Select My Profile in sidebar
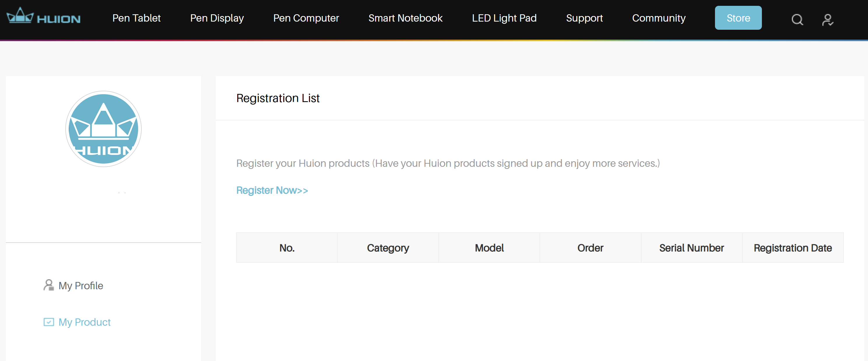 point(81,285)
